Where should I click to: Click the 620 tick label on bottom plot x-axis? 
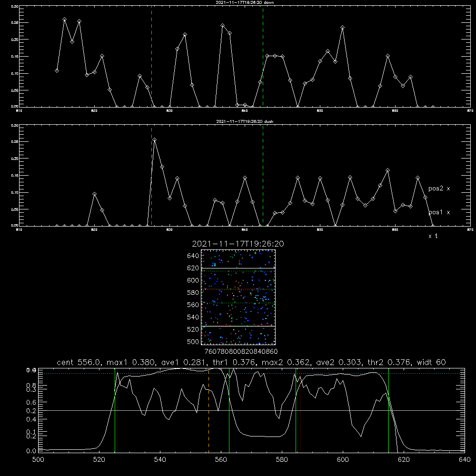(404, 460)
